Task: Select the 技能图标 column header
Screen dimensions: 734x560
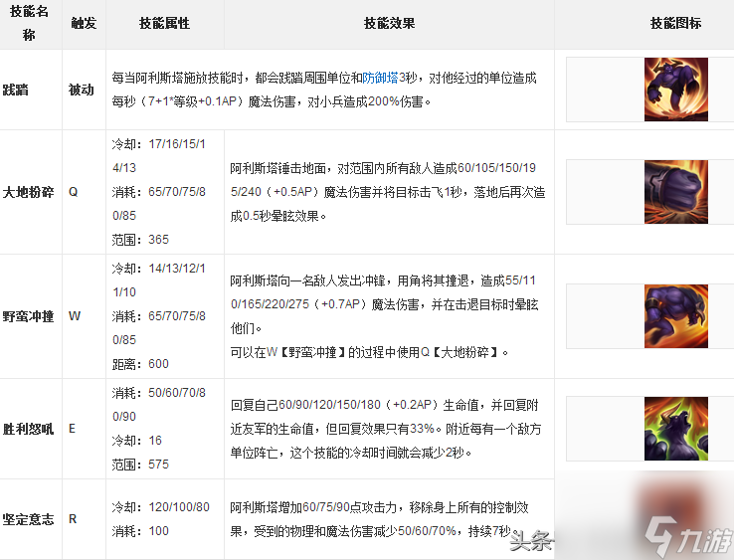Action: tap(676, 23)
